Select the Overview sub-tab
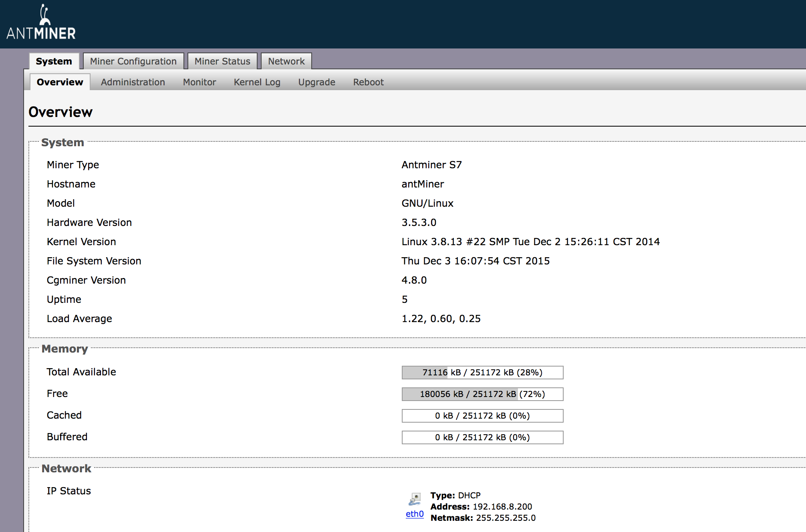Screen dimensions: 806x532 coord(60,82)
